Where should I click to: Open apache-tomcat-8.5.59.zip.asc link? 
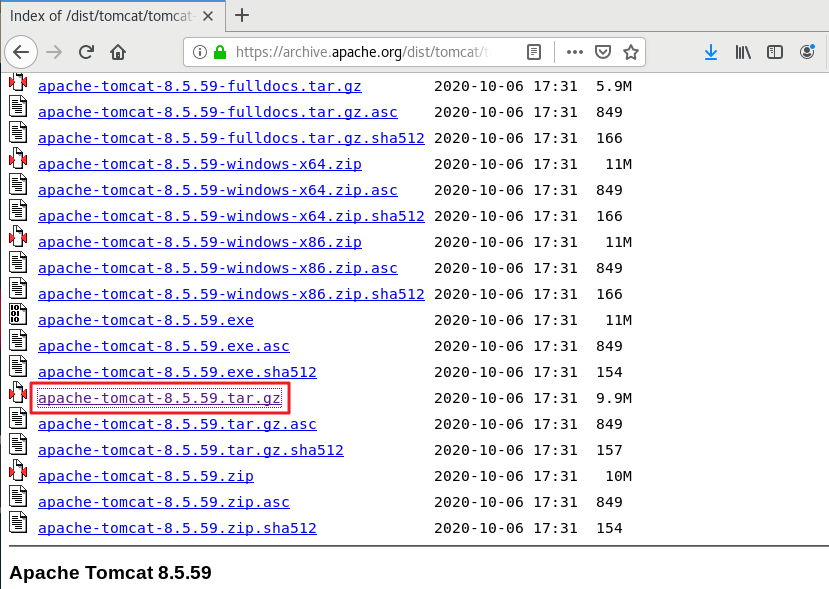tap(164, 502)
